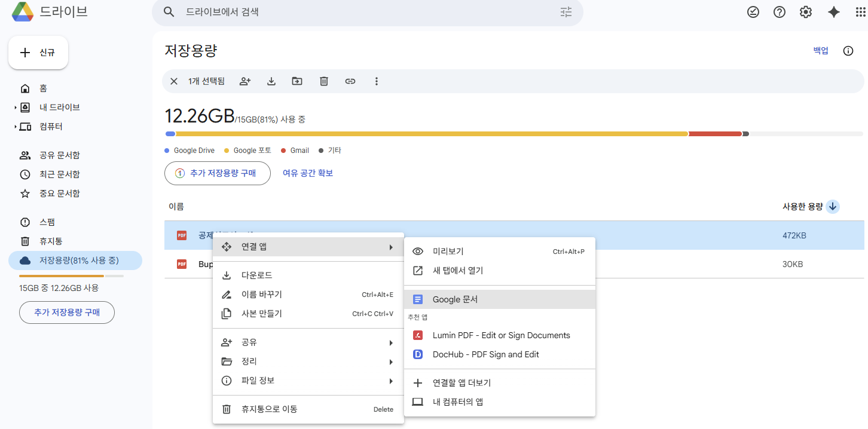
Task: Click the 여유 공간 확보 link
Action: (308, 173)
